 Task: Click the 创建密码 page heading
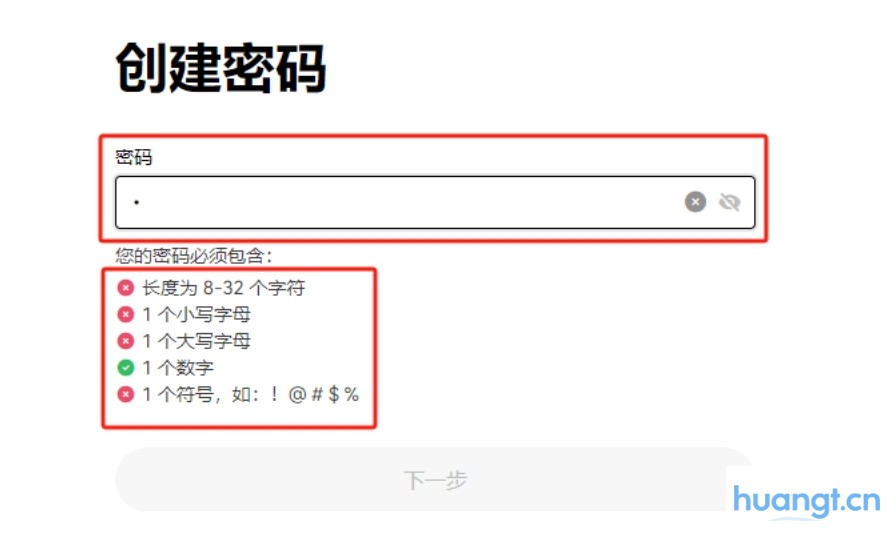click(221, 69)
